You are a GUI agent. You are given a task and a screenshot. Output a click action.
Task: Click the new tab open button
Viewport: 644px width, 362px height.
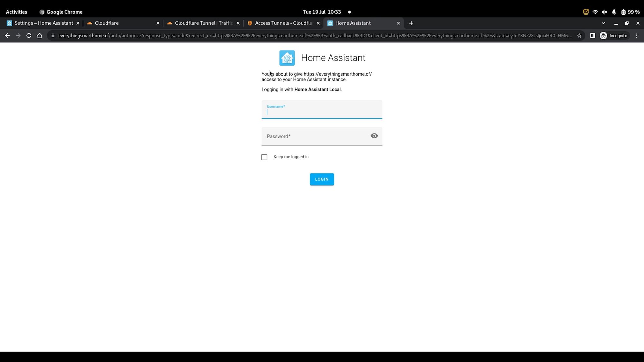click(411, 23)
